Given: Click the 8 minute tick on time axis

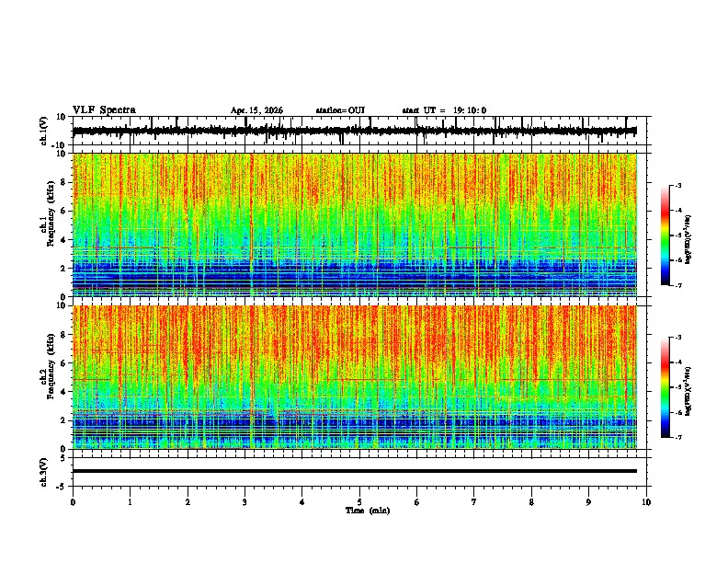Looking at the screenshot, I should 531,502.
